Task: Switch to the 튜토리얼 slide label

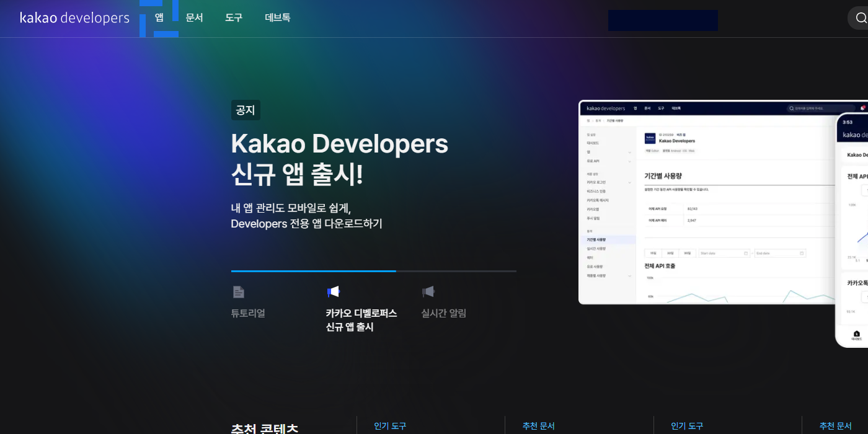Action: tap(248, 313)
